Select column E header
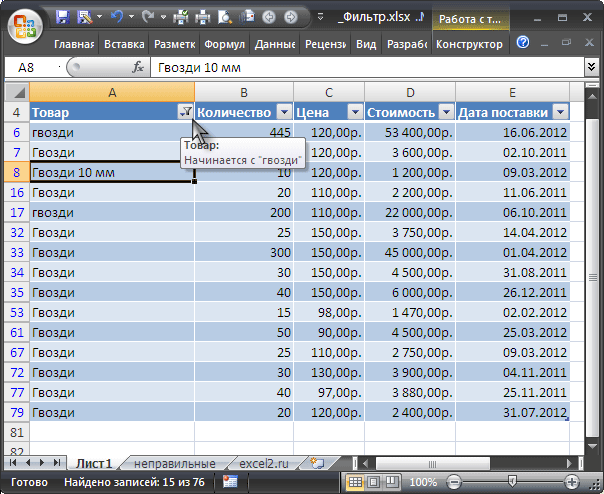The width and height of the screenshot is (604, 494). pyautogui.click(x=513, y=92)
